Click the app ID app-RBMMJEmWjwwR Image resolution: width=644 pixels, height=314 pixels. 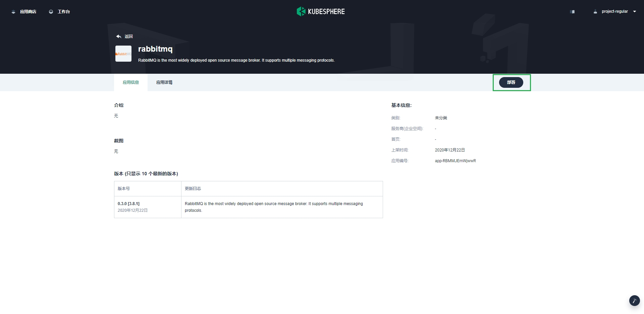455,161
